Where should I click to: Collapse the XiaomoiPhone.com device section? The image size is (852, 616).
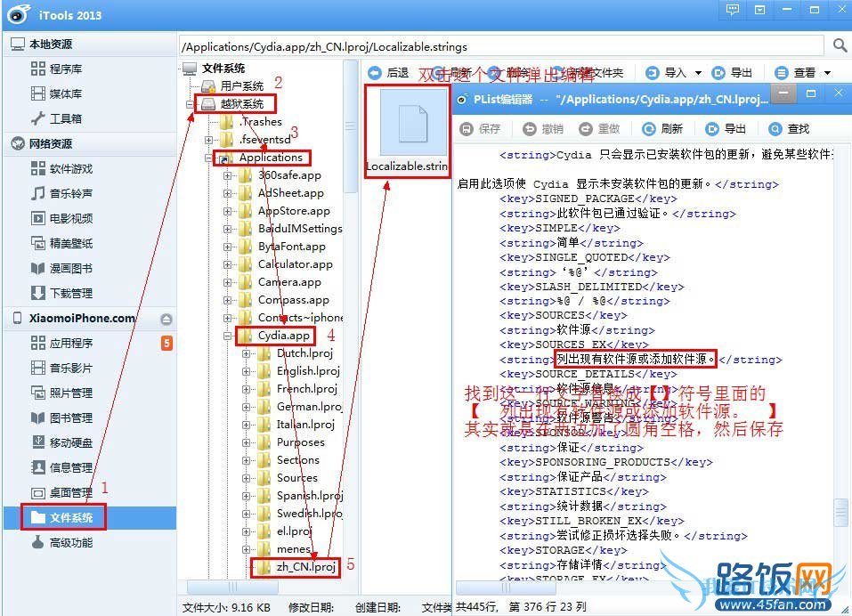tap(166, 319)
